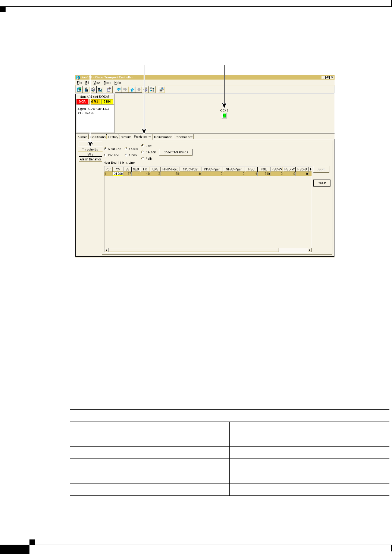Click the network view toolbar icon
Screen dimensions: 392x554
[152, 90]
